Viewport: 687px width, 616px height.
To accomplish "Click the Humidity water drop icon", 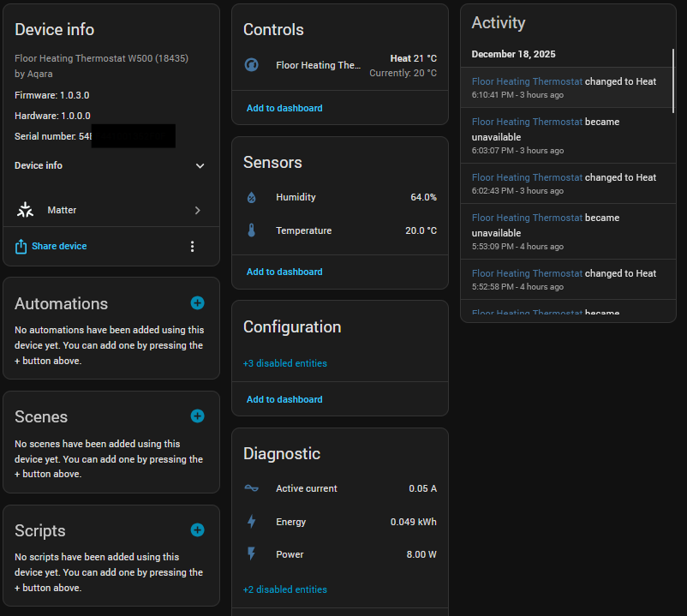I will tap(251, 198).
